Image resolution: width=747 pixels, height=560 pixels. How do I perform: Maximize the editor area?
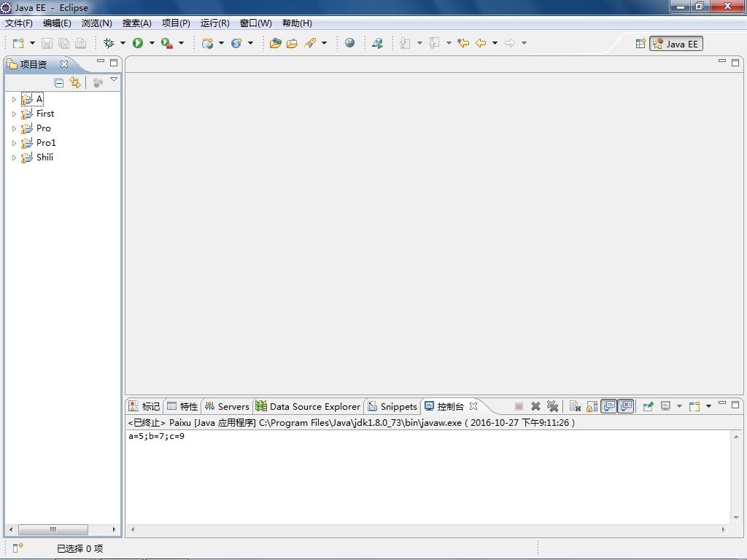click(735, 63)
